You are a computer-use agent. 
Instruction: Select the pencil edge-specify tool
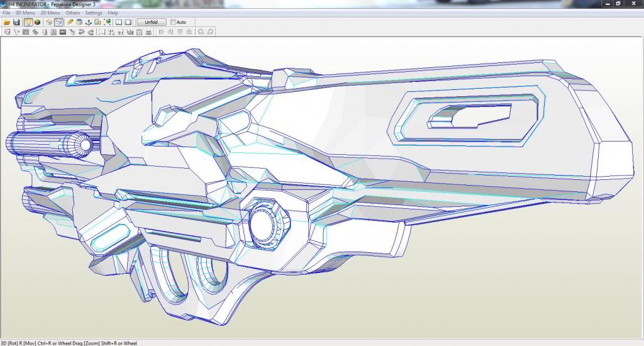pos(70,22)
